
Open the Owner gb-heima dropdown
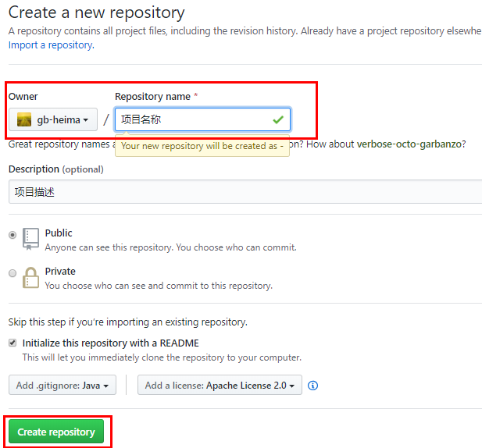tap(53, 119)
